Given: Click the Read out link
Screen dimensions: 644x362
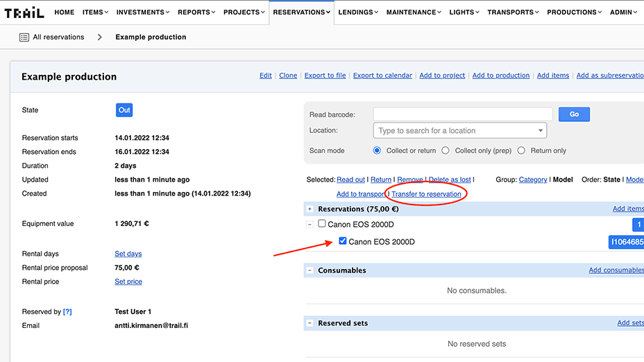Looking at the screenshot, I should click(350, 180).
